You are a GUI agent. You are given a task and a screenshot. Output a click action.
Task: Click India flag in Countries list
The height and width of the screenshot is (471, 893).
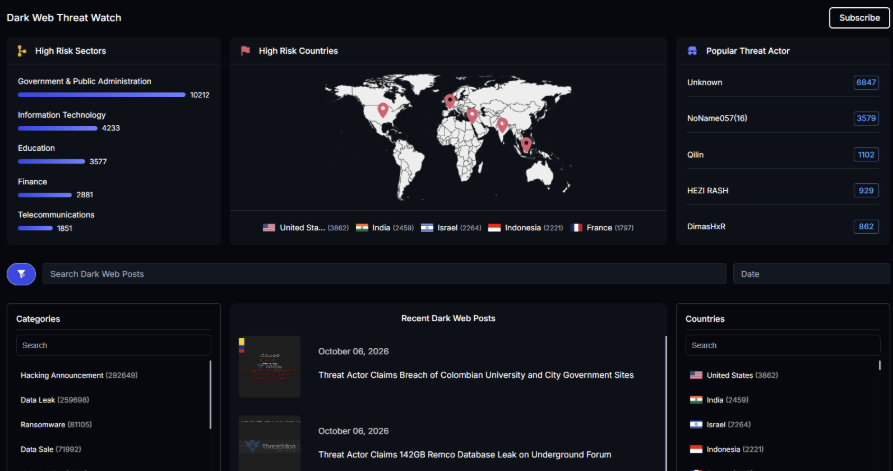click(696, 400)
